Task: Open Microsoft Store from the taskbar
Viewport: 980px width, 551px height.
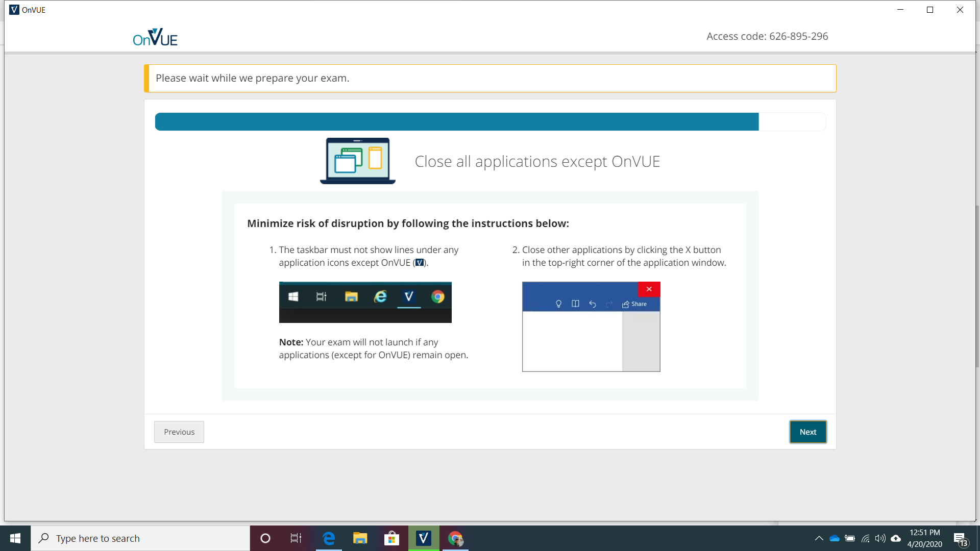Action: (x=391, y=538)
